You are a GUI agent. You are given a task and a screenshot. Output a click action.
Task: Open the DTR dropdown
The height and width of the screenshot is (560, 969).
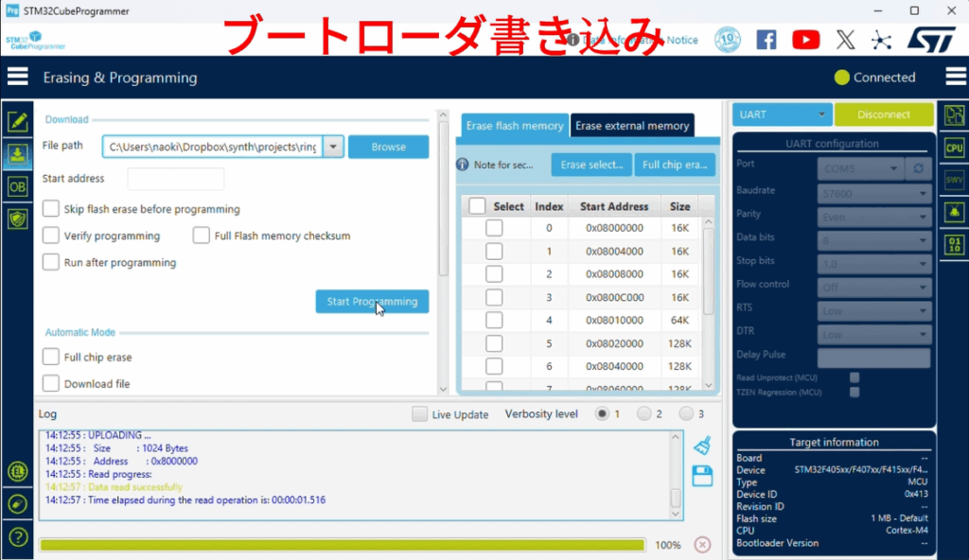(873, 335)
